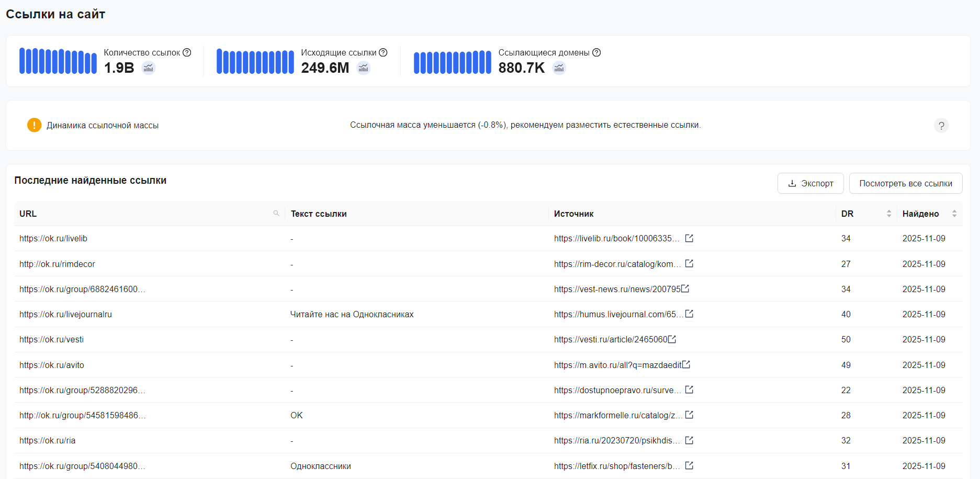This screenshot has height=479, width=980.
Task: Click the https://ok.ru/livejournalru URL
Action: (65, 315)
